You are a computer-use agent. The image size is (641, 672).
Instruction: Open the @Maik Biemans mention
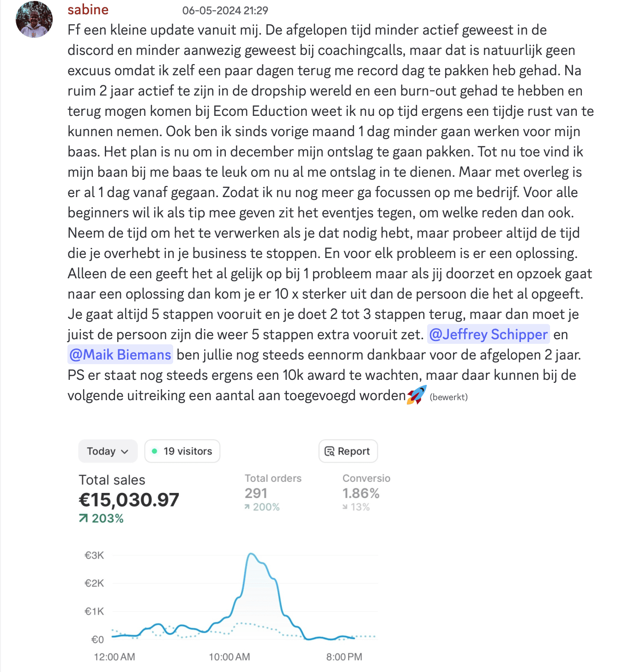(x=120, y=354)
